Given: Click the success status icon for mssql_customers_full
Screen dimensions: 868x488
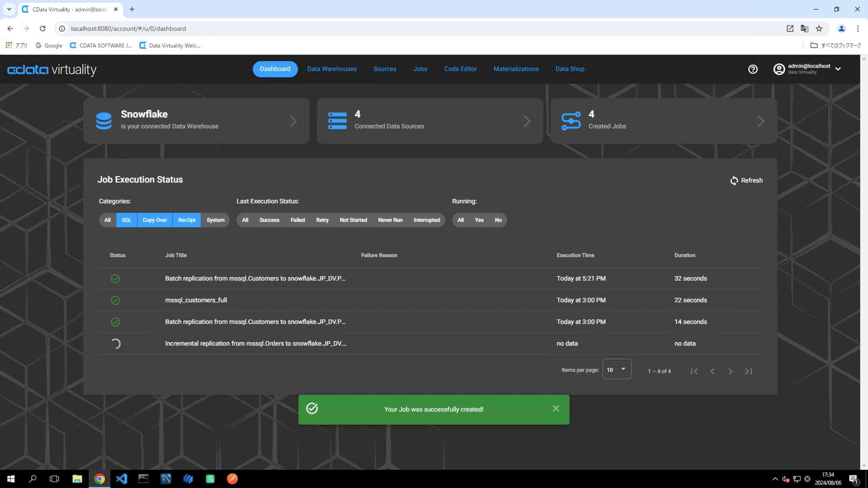Looking at the screenshot, I should click(x=115, y=300).
